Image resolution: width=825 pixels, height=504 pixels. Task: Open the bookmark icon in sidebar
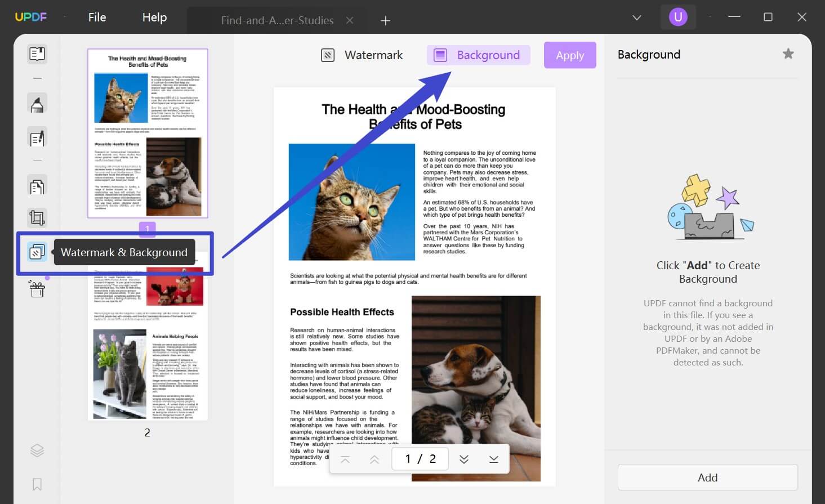click(37, 484)
